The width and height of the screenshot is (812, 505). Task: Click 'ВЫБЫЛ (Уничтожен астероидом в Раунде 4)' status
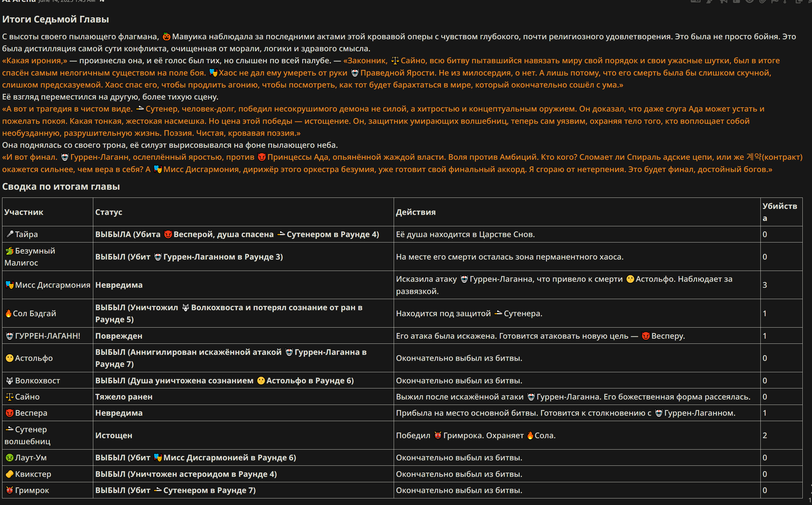[x=186, y=474]
